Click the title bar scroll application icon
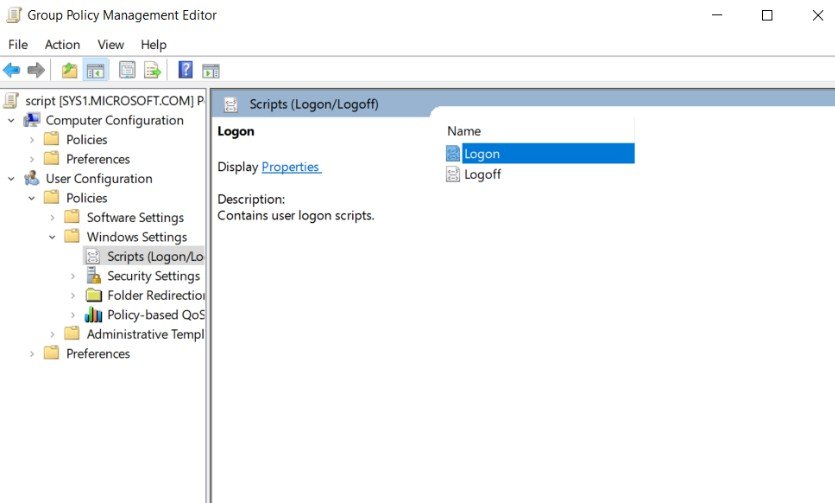 click(x=14, y=15)
